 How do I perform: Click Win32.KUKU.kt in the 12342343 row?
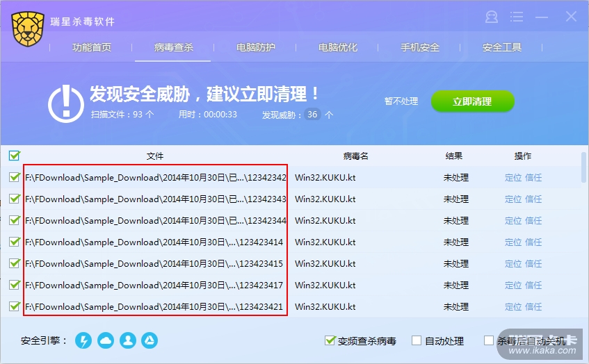coord(325,199)
